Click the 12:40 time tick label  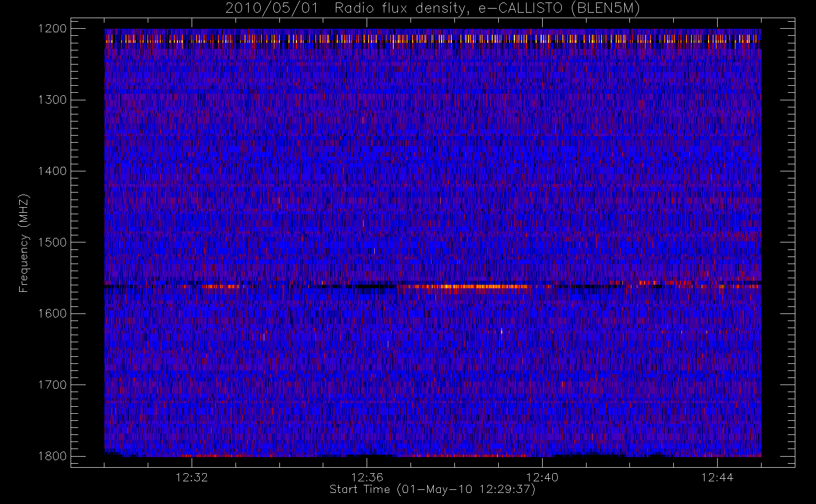[542, 477]
